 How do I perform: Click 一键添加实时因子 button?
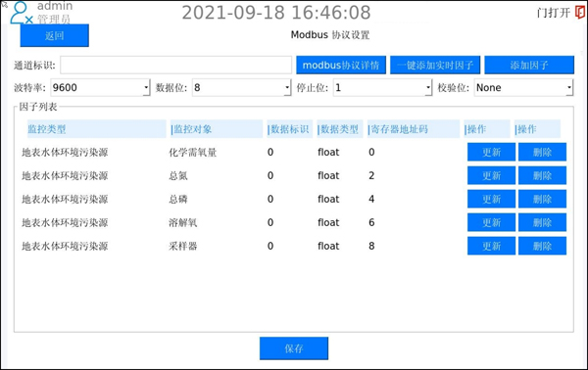435,66
